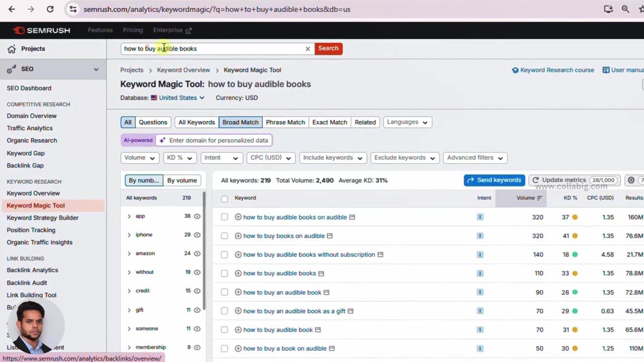This screenshot has height=362, width=644.
Task: Click the Keyword Research course graduation icon
Action: click(x=515, y=70)
